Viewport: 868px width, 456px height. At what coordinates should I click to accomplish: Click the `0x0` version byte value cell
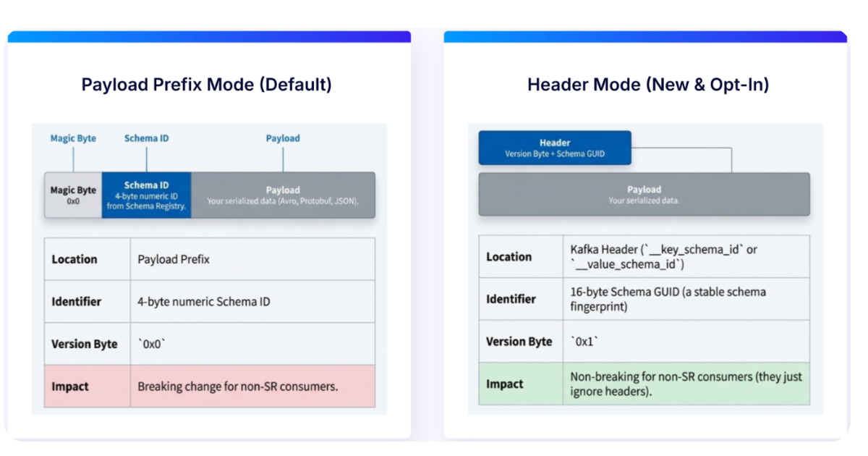pyautogui.click(x=252, y=344)
